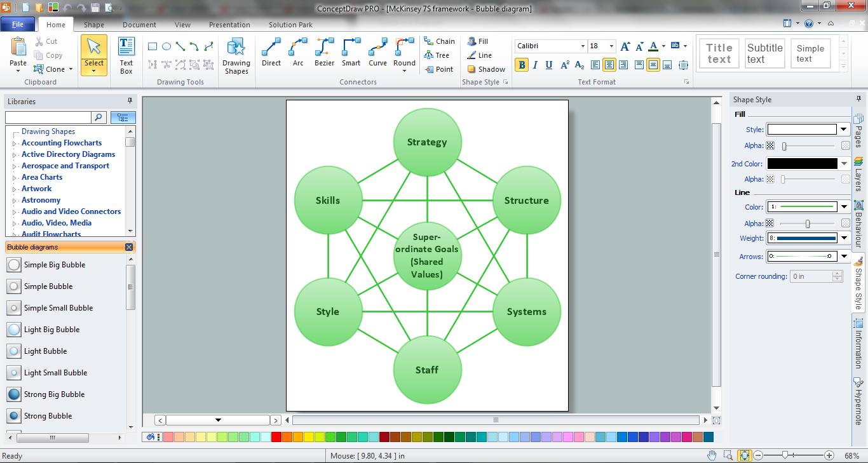Open the Calibri font dropdown
Screen dimensions: 868x463
[x=584, y=46]
